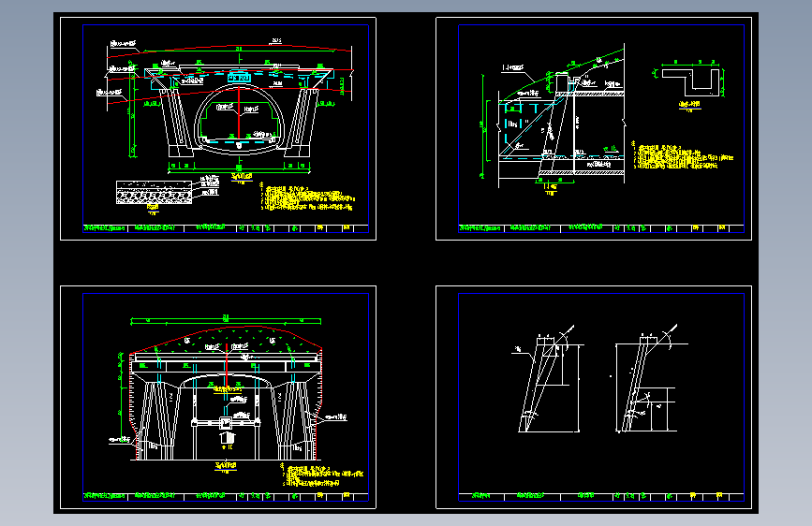Image resolution: width=812 pixels, height=526 pixels.
Task: Click the green top dimension line in portal elevation
Action: pyautogui.click(x=226, y=321)
